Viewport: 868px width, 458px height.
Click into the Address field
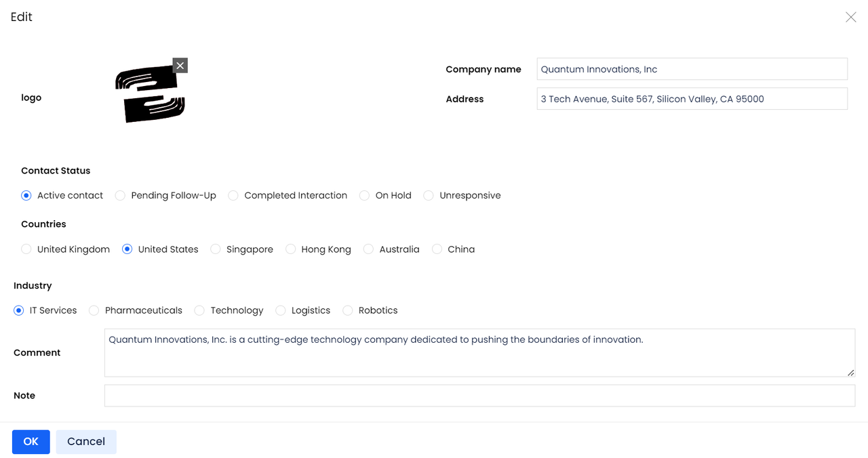[x=692, y=99]
